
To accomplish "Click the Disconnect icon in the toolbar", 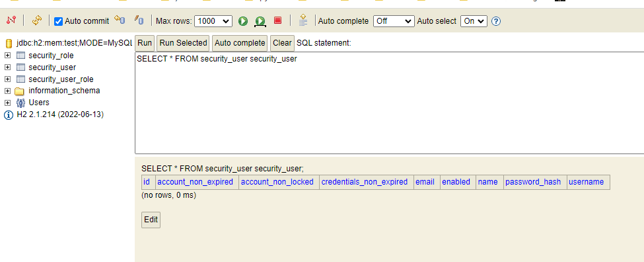I will [x=11, y=20].
